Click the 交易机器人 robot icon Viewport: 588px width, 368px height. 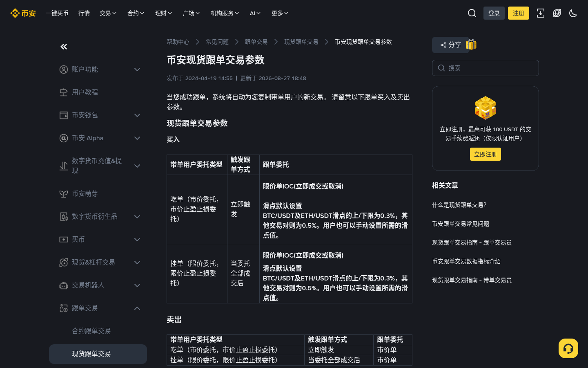64,285
